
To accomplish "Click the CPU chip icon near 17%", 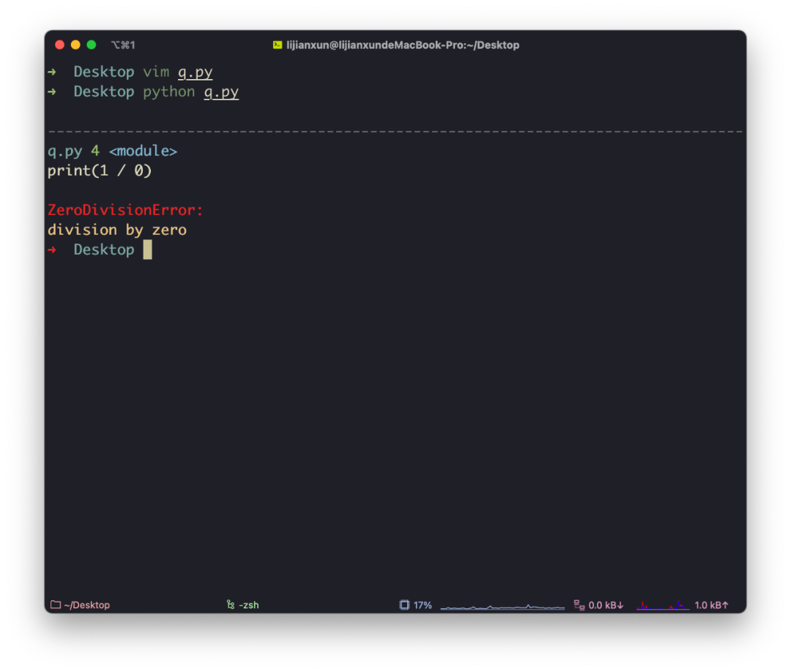I will pyautogui.click(x=404, y=605).
